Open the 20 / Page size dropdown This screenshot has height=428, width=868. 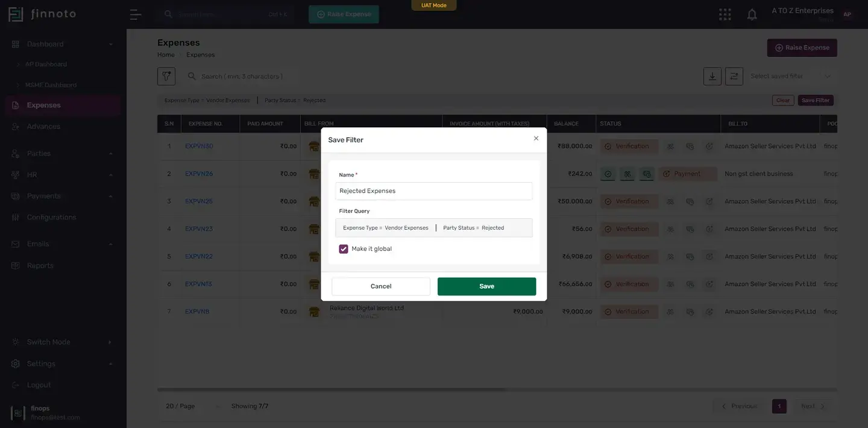click(192, 406)
